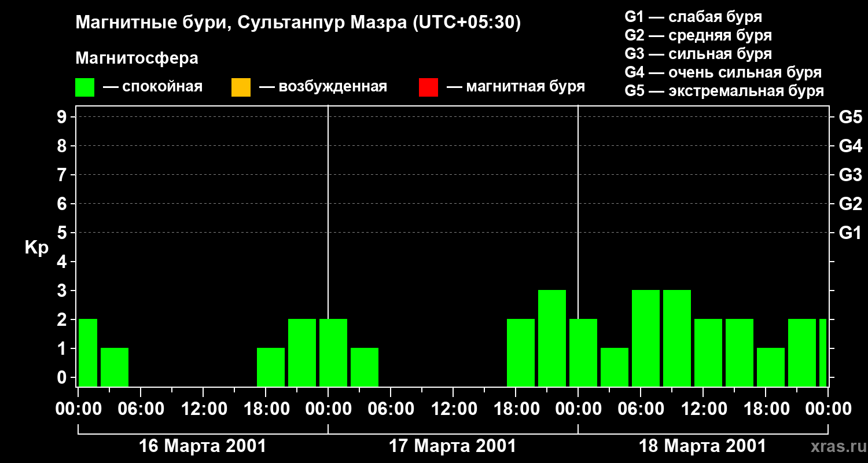Click 'G2 — средняя буря' in the storm key

[x=698, y=35]
